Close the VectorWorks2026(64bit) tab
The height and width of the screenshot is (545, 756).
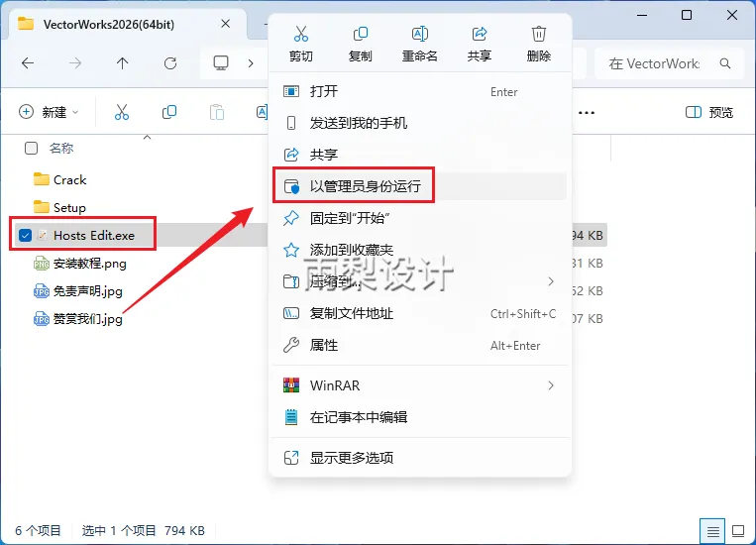pos(225,24)
